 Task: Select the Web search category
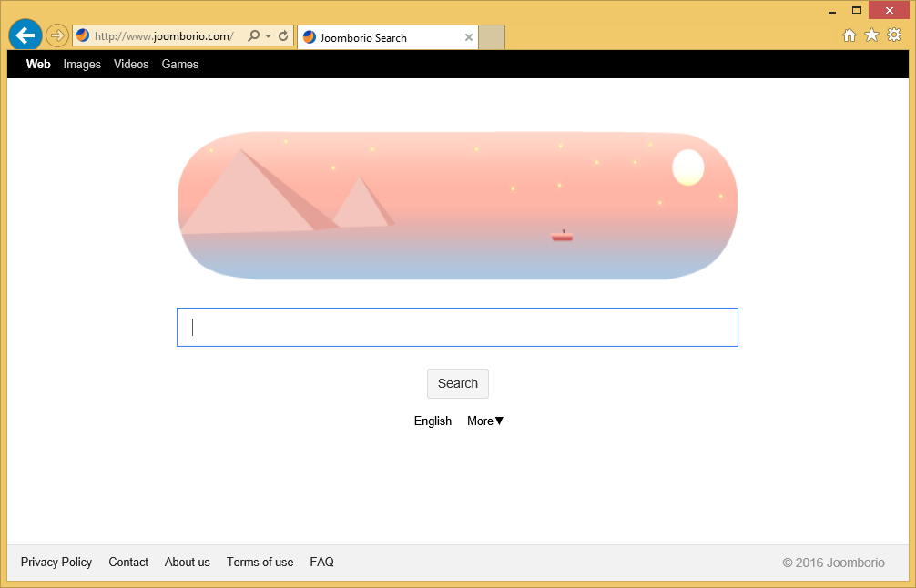pyautogui.click(x=38, y=65)
